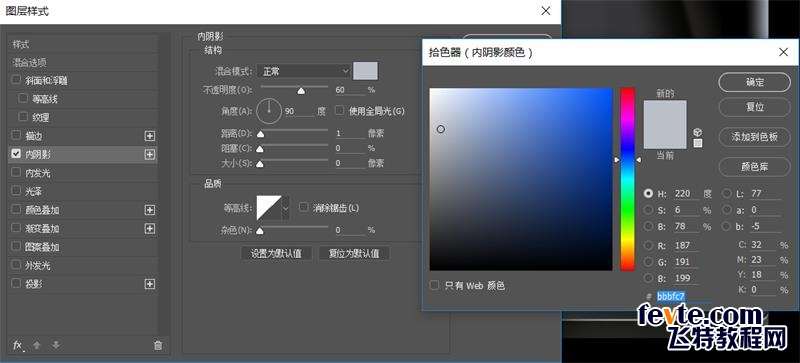Click the angle dial for 角度

click(269, 111)
